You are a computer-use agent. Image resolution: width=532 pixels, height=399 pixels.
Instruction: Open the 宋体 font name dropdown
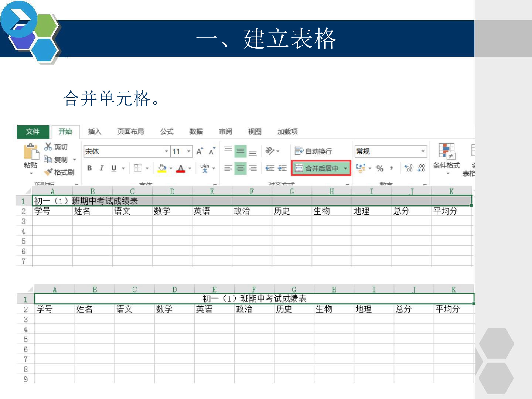(x=166, y=151)
